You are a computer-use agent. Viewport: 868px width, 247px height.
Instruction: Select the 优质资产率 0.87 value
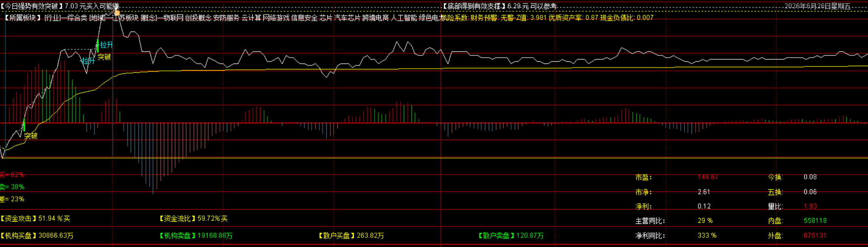coord(573,18)
